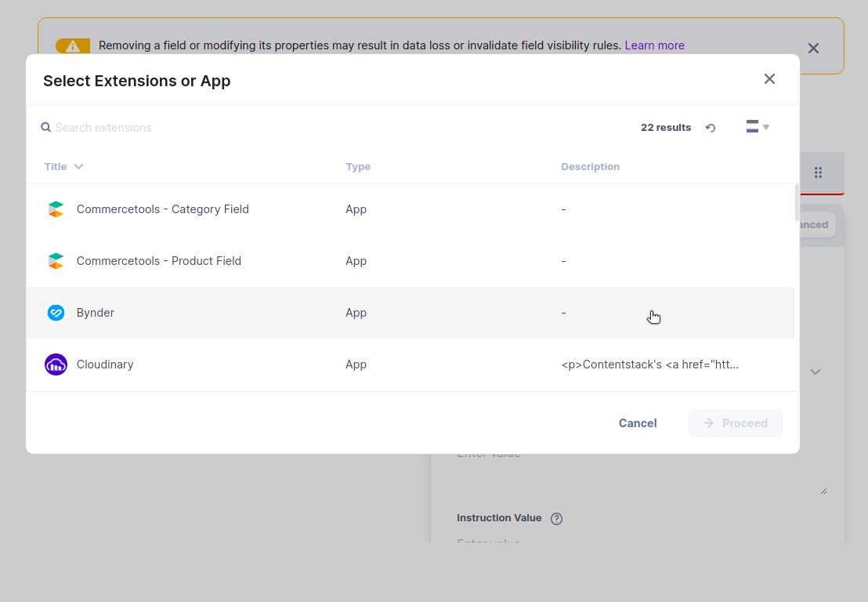Click the Cloudinary description text

pos(650,364)
